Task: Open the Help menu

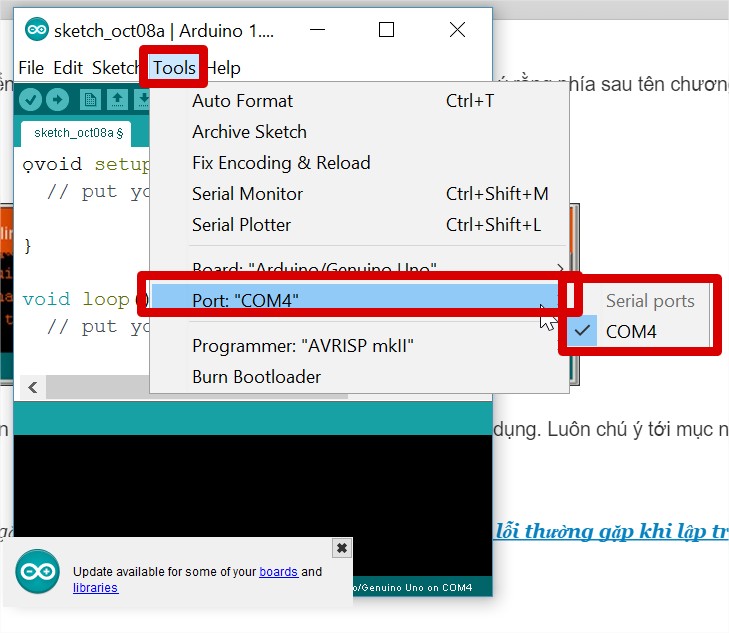Action: pos(224,68)
